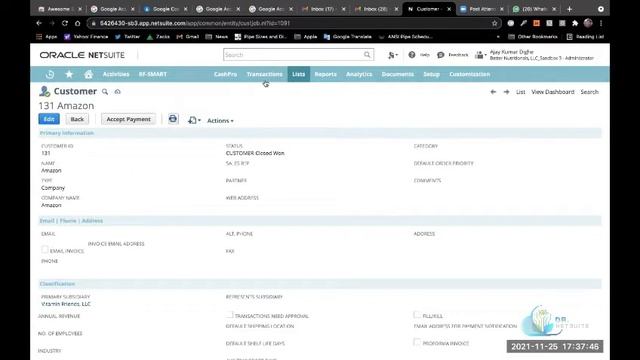Open the Shortcuts star icon
Image resolution: width=640 pixels, height=360 pixels.
[69, 74]
